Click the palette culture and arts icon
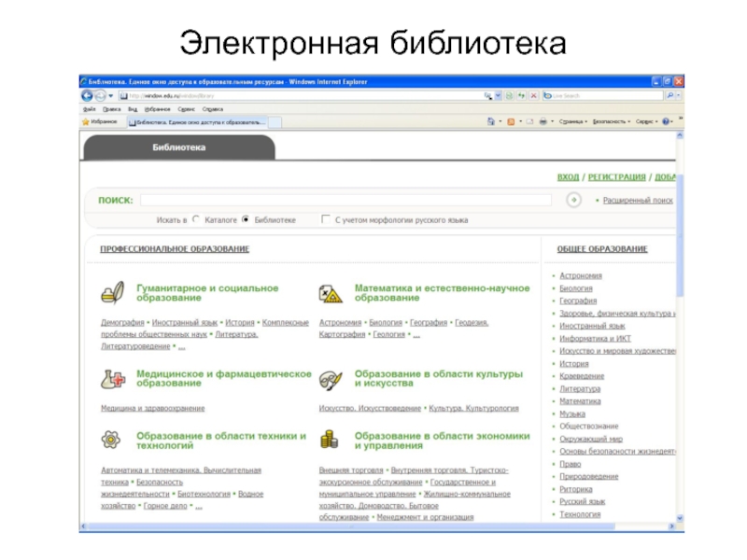Image resolution: width=747 pixels, height=560 pixels. click(331, 380)
